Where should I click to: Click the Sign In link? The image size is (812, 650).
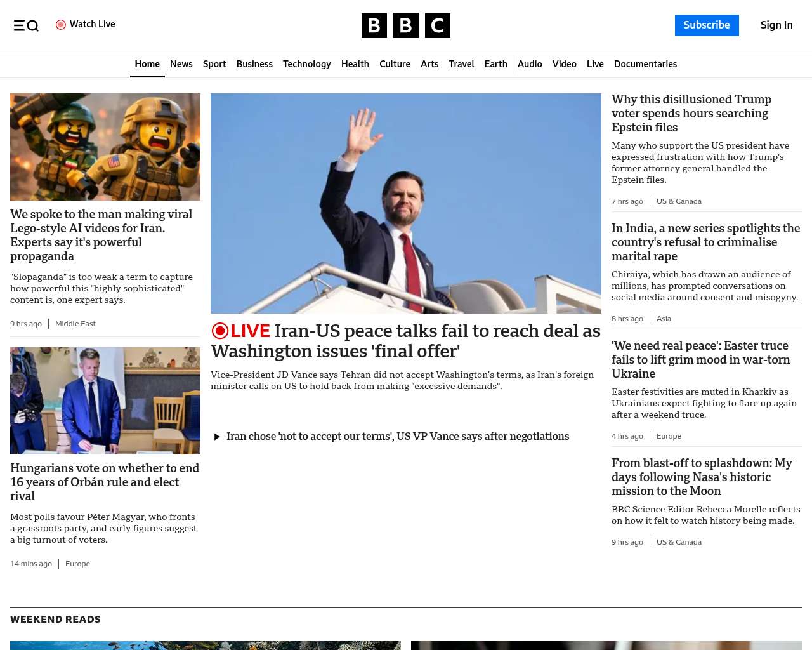coord(776,25)
